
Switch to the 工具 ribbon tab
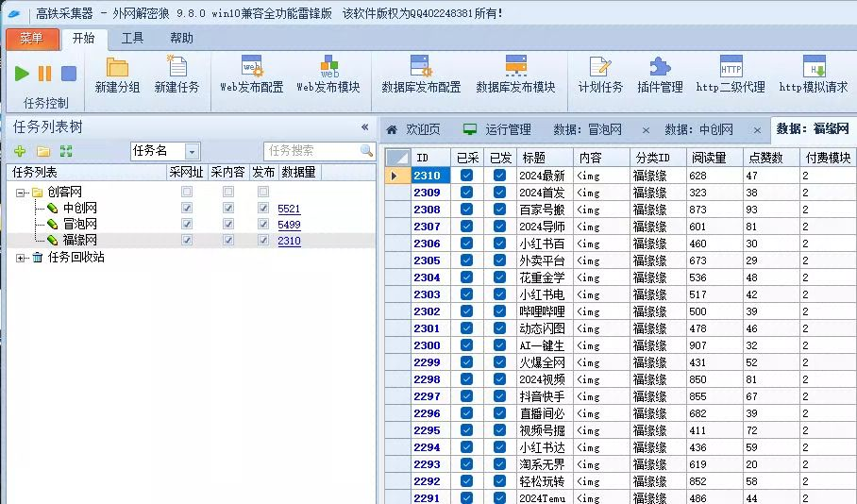[x=132, y=39]
